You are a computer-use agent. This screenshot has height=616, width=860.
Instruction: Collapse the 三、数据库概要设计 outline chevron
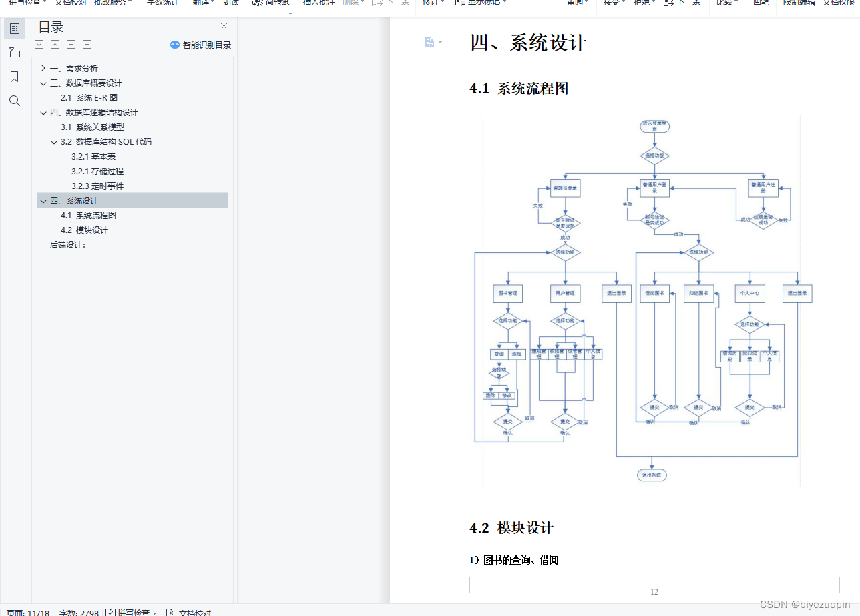(x=43, y=83)
